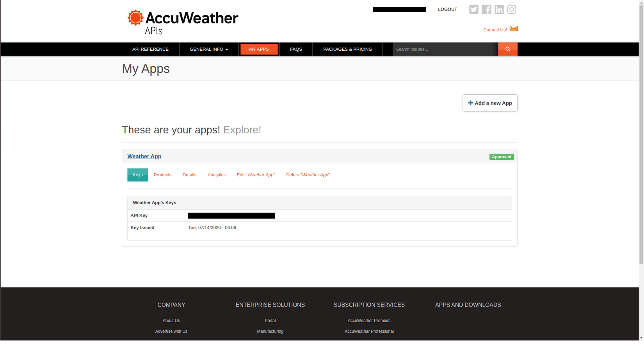
Task: Click the Apps and Downloads footer heading
Action: point(468,305)
